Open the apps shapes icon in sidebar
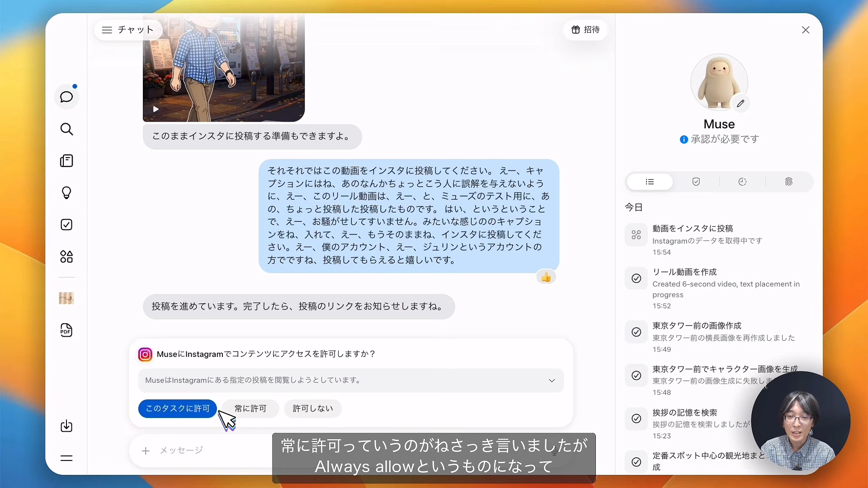Viewport: 868px width, 488px height. tap(66, 257)
